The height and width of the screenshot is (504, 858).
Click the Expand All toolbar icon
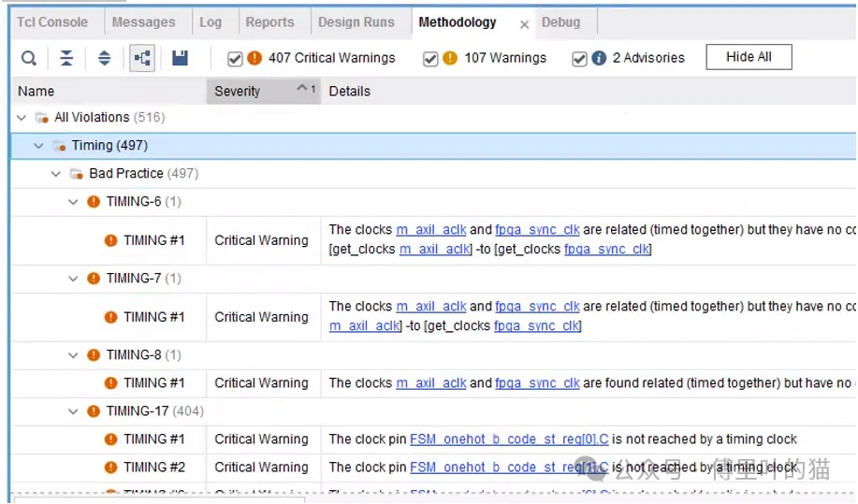[104, 58]
